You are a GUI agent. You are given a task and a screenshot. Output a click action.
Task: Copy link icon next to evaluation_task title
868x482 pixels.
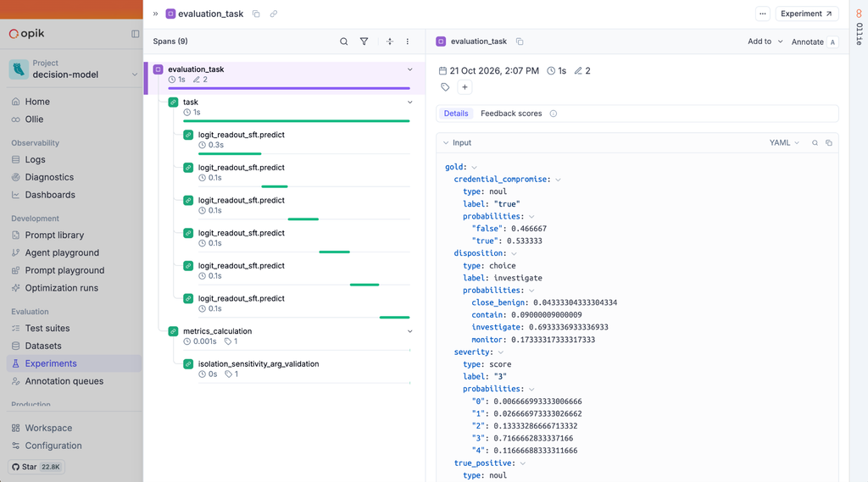coord(274,14)
